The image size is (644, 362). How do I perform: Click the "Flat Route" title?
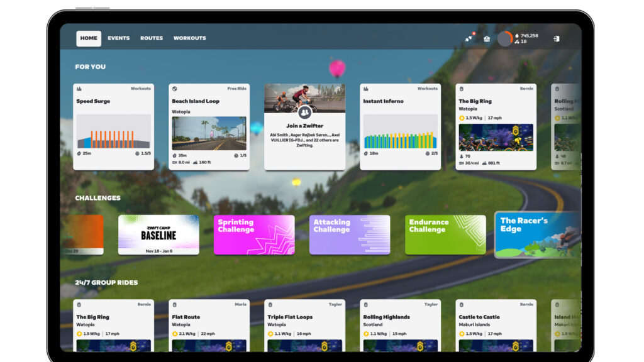[186, 317]
